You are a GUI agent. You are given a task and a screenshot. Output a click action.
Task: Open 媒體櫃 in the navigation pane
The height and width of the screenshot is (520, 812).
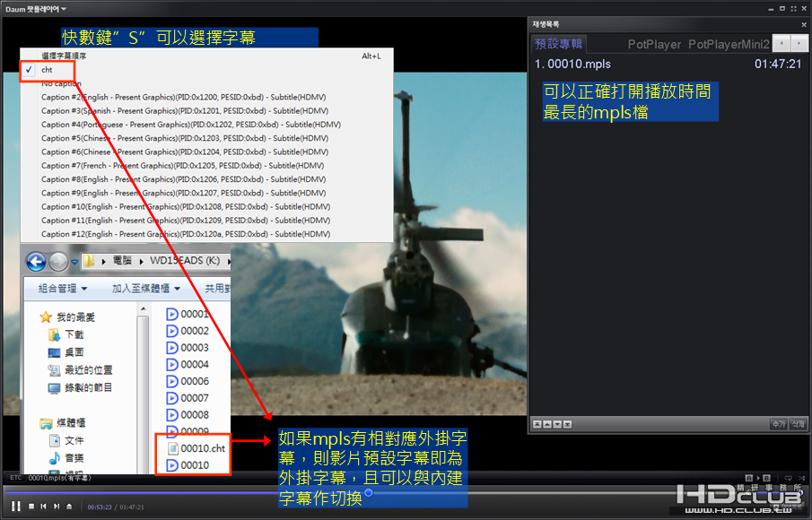[63, 423]
